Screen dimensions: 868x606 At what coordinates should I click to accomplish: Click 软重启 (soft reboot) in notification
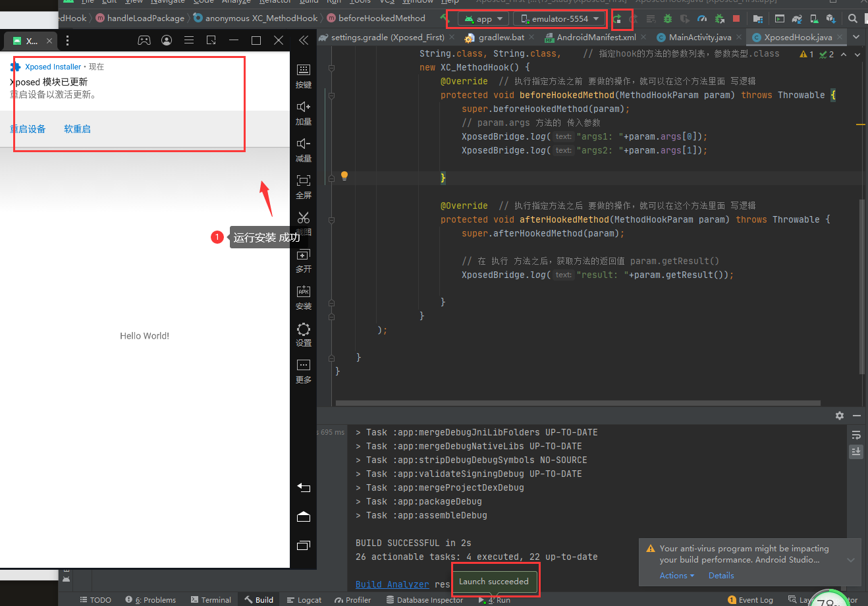pos(77,129)
